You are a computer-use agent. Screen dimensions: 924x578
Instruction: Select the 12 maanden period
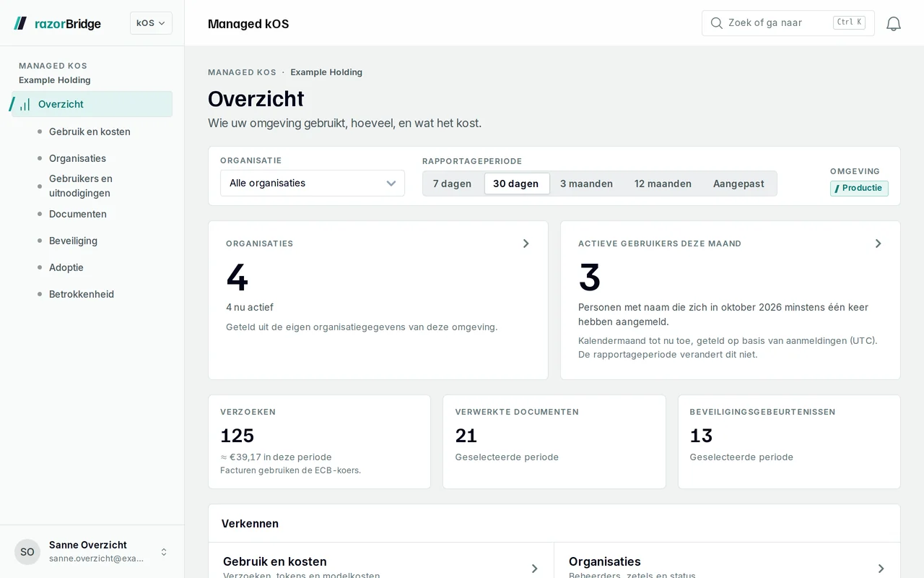[x=663, y=184]
